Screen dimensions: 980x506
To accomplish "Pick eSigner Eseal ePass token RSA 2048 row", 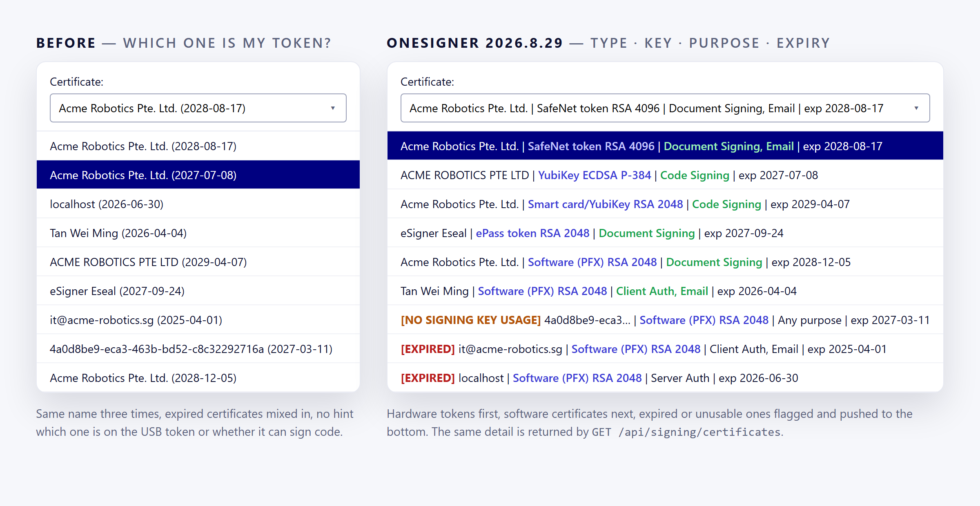I will tap(665, 233).
